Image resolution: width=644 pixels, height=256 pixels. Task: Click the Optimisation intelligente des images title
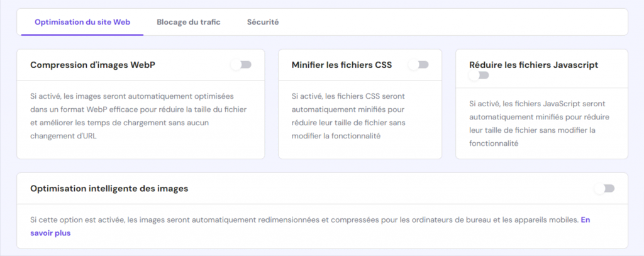[x=109, y=188]
